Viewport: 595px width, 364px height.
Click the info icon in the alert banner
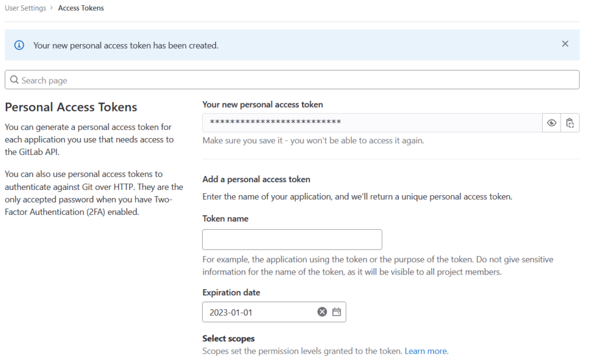(x=19, y=45)
